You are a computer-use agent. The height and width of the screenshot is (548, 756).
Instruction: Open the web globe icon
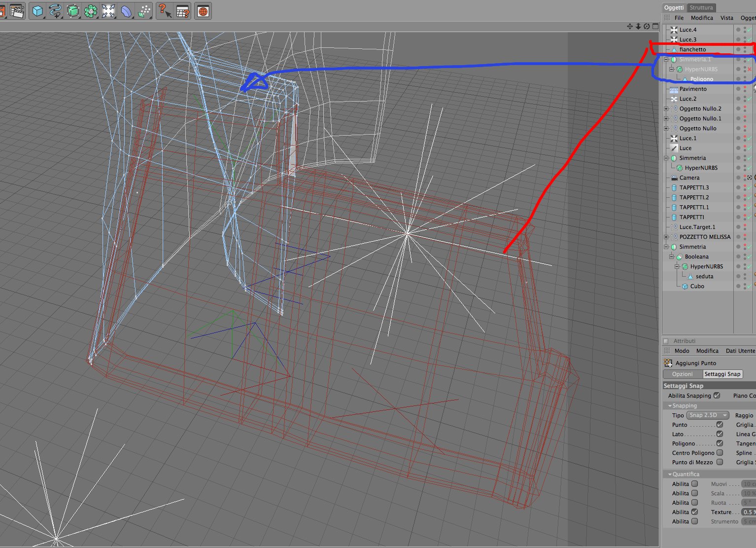(203, 11)
